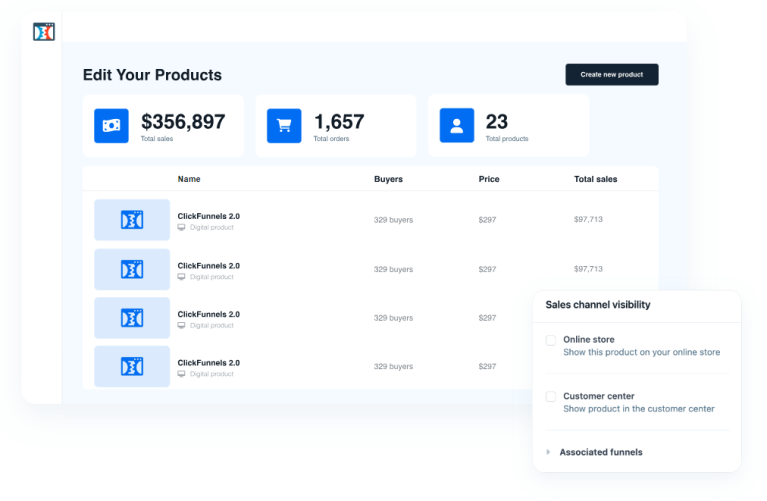This screenshot has height=501, width=767.
Task: Click the 1,657 total orders value
Action: [x=339, y=122]
